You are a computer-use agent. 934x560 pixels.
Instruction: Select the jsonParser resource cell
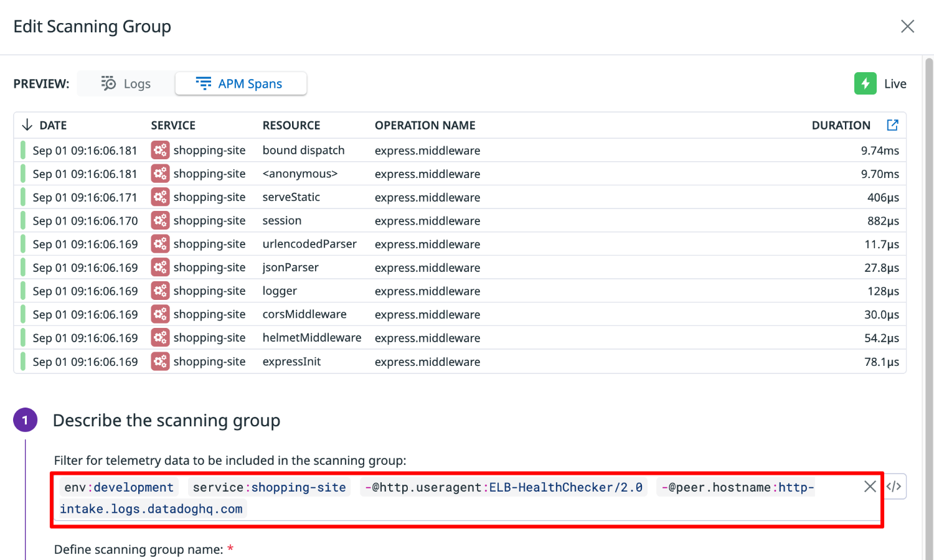point(290,268)
